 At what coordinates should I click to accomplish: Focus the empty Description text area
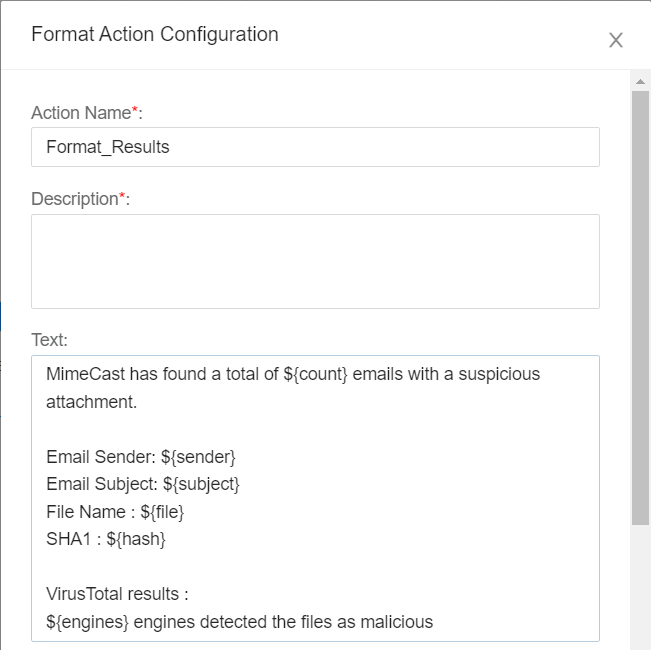(315, 261)
